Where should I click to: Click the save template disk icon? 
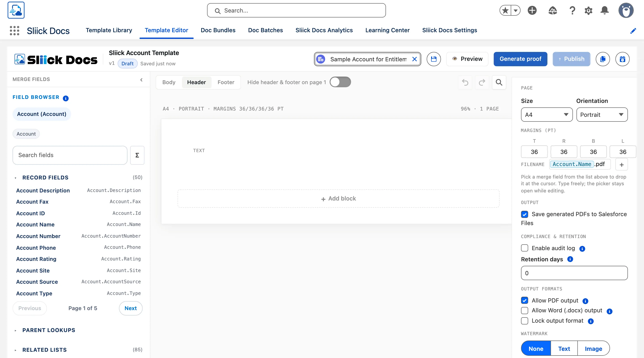pos(434,59)
